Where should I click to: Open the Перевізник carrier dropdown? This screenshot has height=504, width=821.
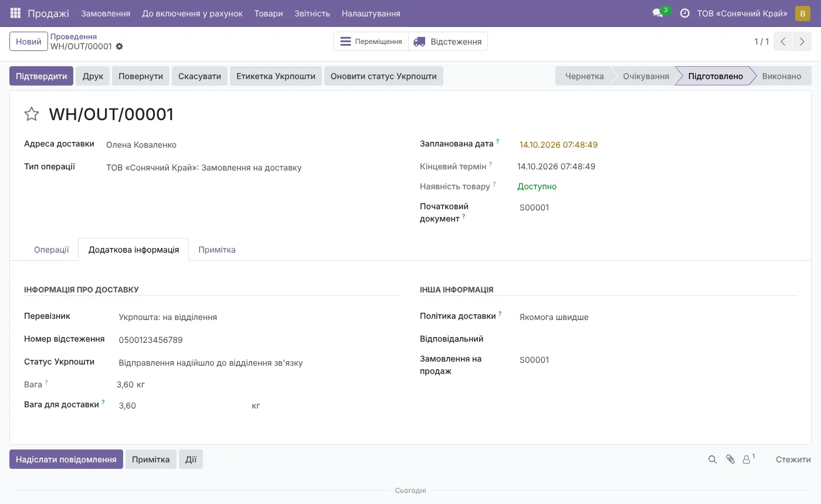pyautogui.click(x=259, y=317)
